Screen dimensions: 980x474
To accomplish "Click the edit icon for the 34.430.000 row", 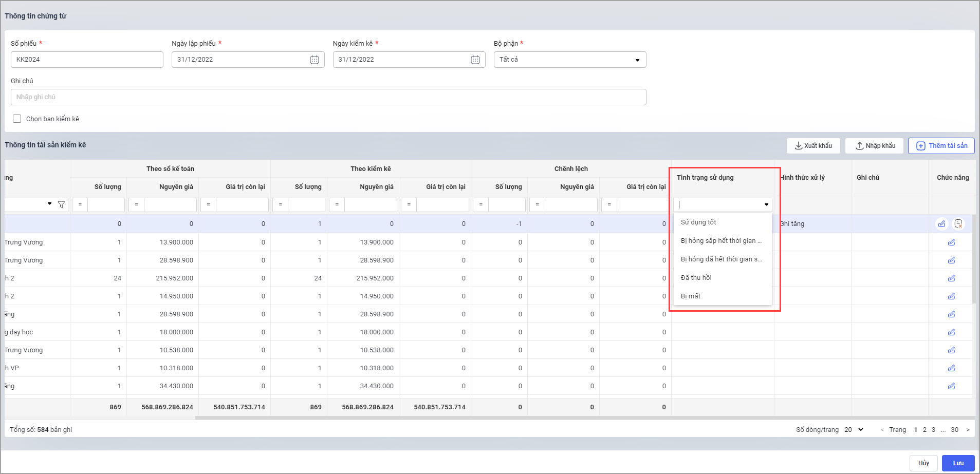I will point(951,386).
